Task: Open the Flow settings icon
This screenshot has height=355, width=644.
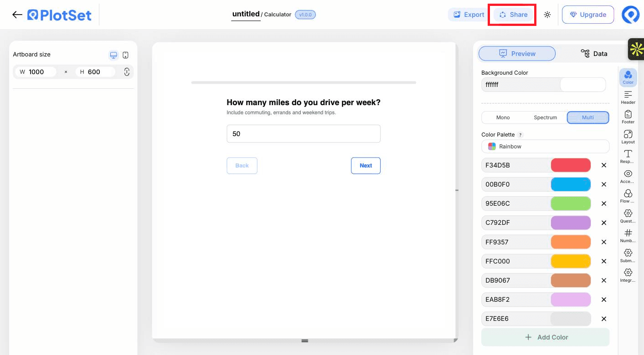Action: pos(628,196)
